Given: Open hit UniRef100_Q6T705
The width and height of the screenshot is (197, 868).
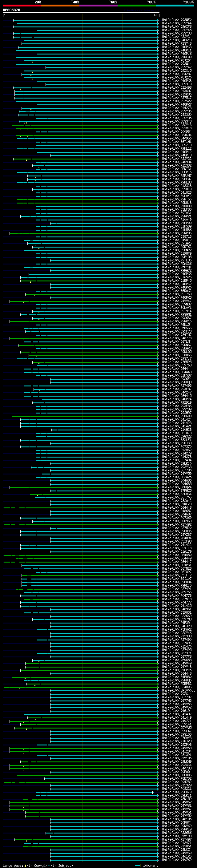Looking at the screenshot, I should click(176, 497).
